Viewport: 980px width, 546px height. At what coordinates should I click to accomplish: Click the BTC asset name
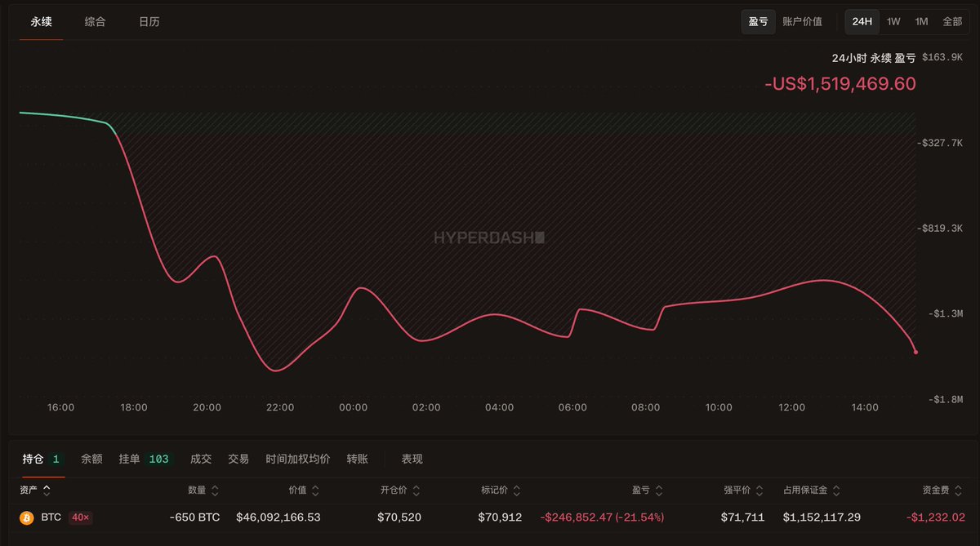point(51,517)
